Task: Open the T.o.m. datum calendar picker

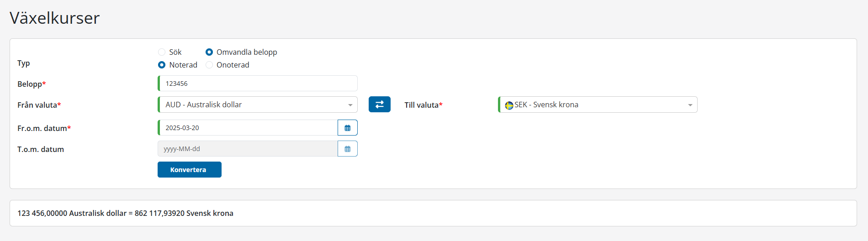Action: coord(347,149)
